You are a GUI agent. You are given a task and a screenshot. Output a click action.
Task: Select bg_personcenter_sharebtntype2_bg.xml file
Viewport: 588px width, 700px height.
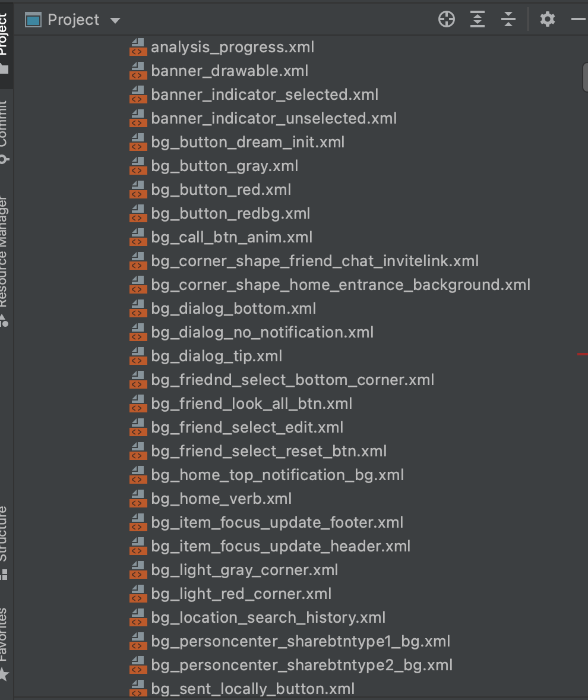[x=302, y=665]
